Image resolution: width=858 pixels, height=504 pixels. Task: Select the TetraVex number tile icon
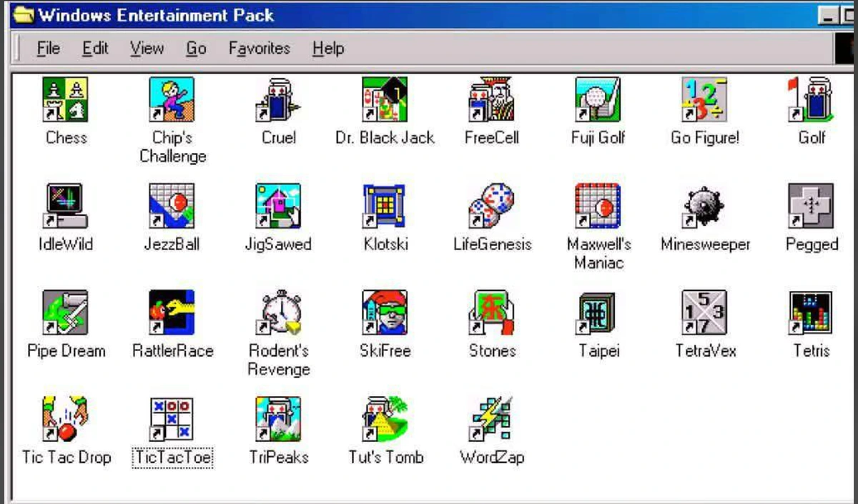pyautogui.click(x=705, y=313)
